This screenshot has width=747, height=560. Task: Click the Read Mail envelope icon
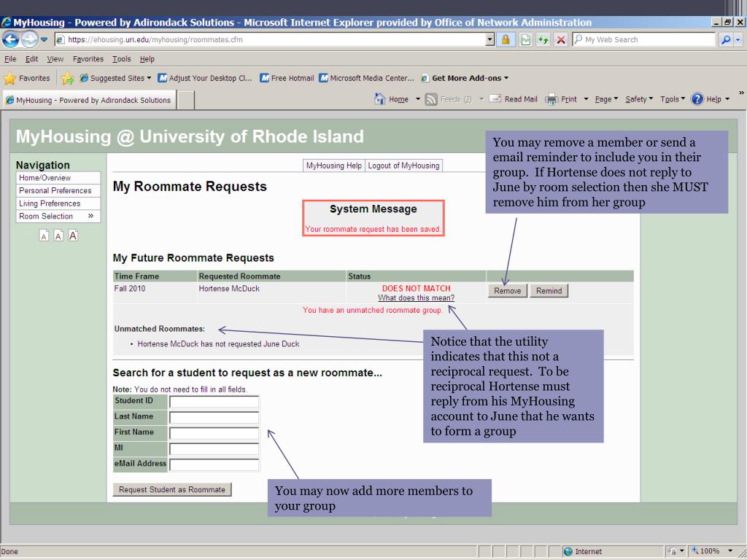click(x=495, y=99)
